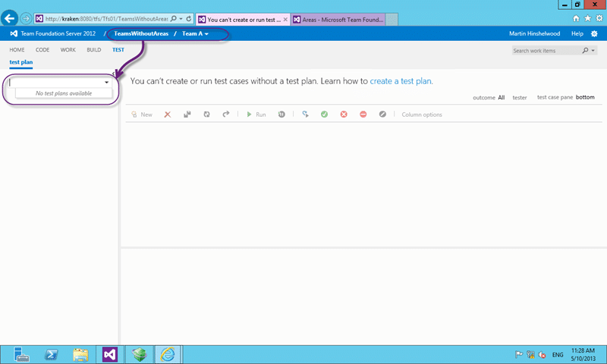Screen dimensions: 607x364
Task: Click the refresh icon in test toolbar
Action: [206, 115]
